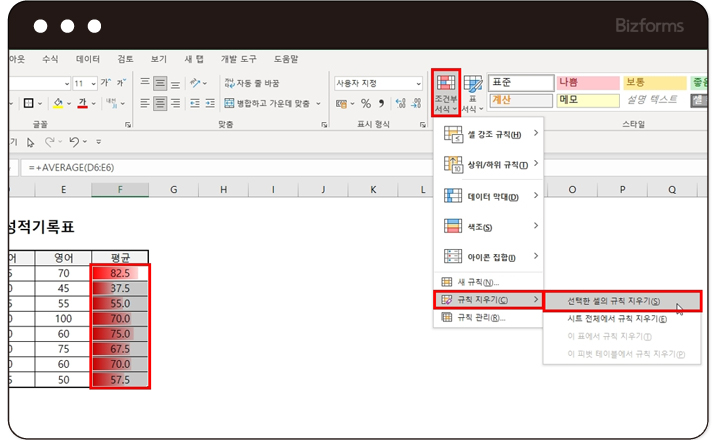This screenshot has height=440, width=715.
Task: Open 셀 강조 규칙 submenu
Action: (488, 135)
